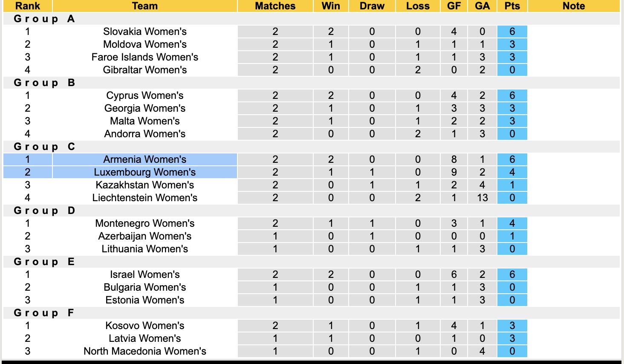
Task: Open the Montenegro Women's team entry
Action: point(144,223)
